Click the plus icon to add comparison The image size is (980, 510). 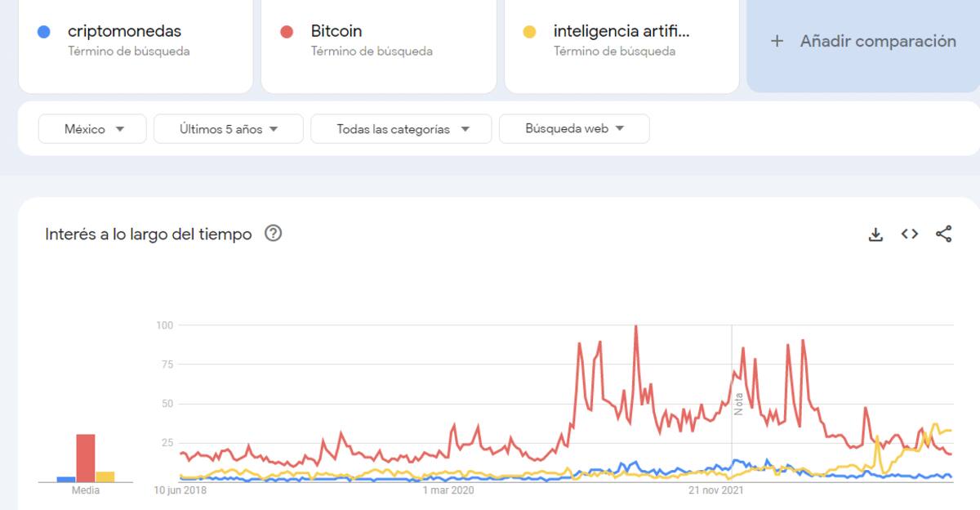tap(777, 41)
